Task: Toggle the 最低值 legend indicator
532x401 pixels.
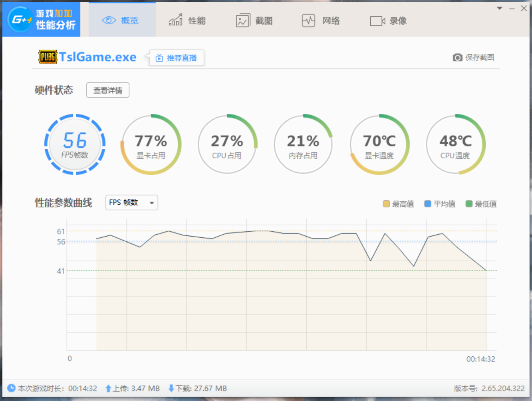Action: point(469,204)
